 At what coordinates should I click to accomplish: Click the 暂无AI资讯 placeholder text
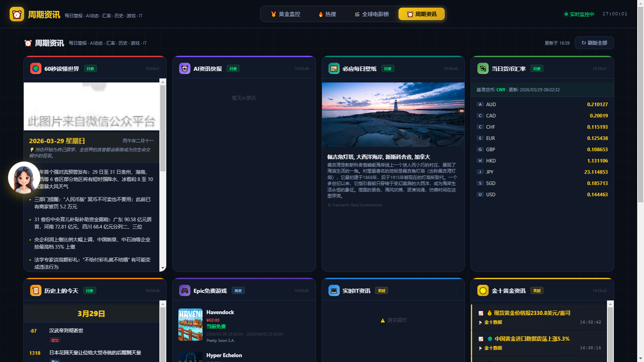[x=244, y=98]
